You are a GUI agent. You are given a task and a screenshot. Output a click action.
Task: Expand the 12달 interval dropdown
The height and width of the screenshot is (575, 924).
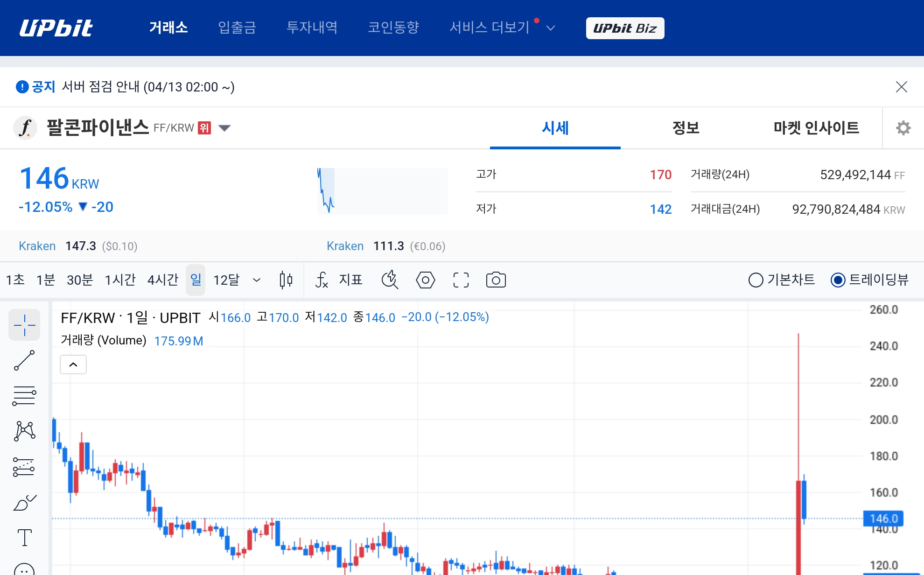pyautogui.click(x=256, y=280)
